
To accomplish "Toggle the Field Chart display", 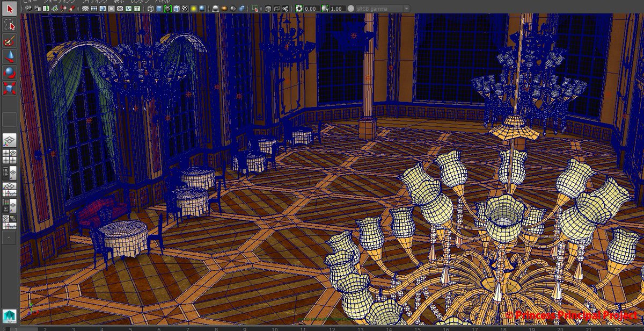I will (x=120, y=9).
